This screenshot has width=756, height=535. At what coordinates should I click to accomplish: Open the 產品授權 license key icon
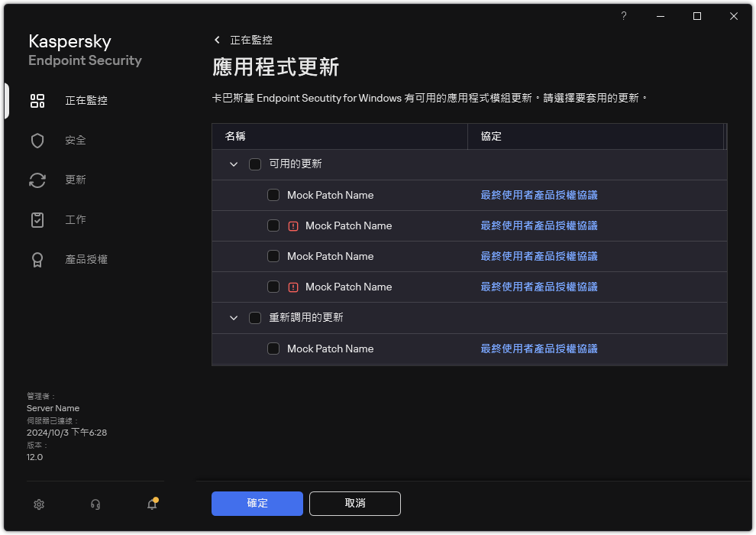37,259
